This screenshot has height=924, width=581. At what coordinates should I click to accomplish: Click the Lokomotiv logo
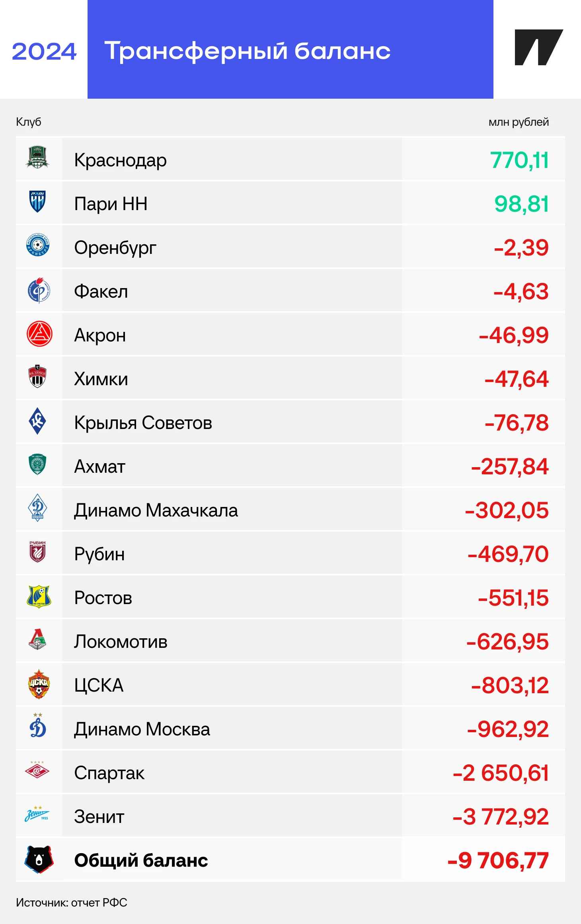click(37, 639)
